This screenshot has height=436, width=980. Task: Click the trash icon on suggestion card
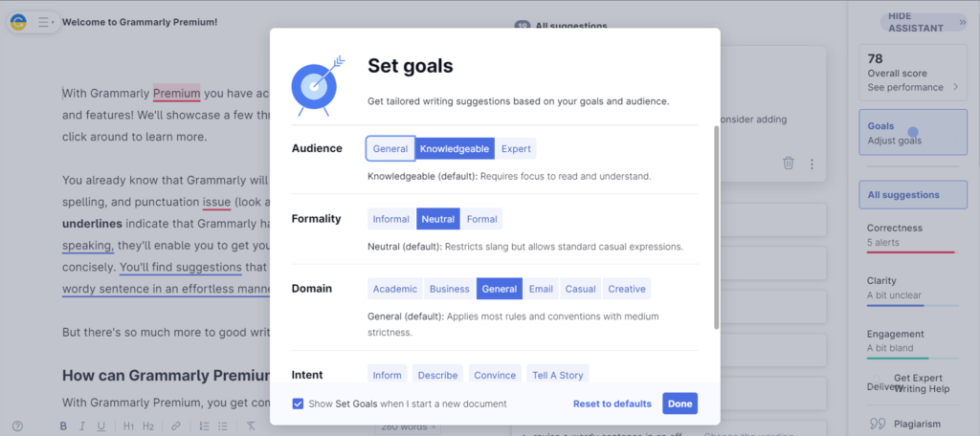[x=789, y=163]
